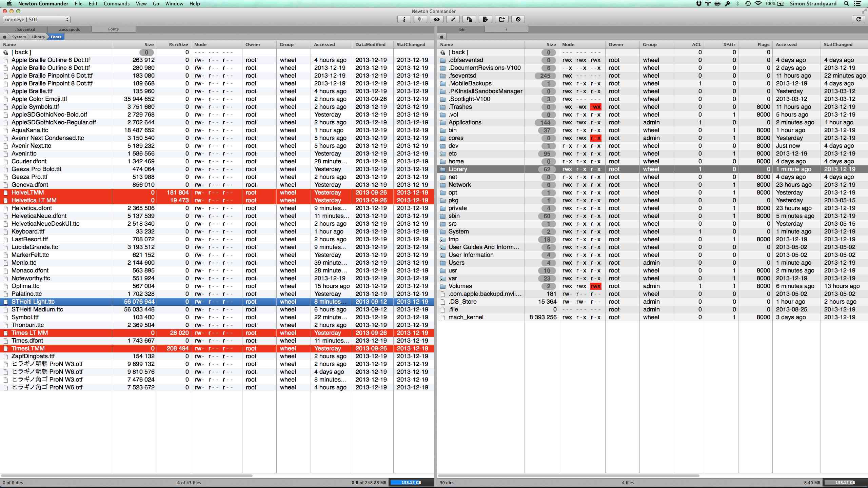The height and width of the screenshot is (488, 868).
Task: Click the pencil edit-file icon
Action: tap(453, 19)
